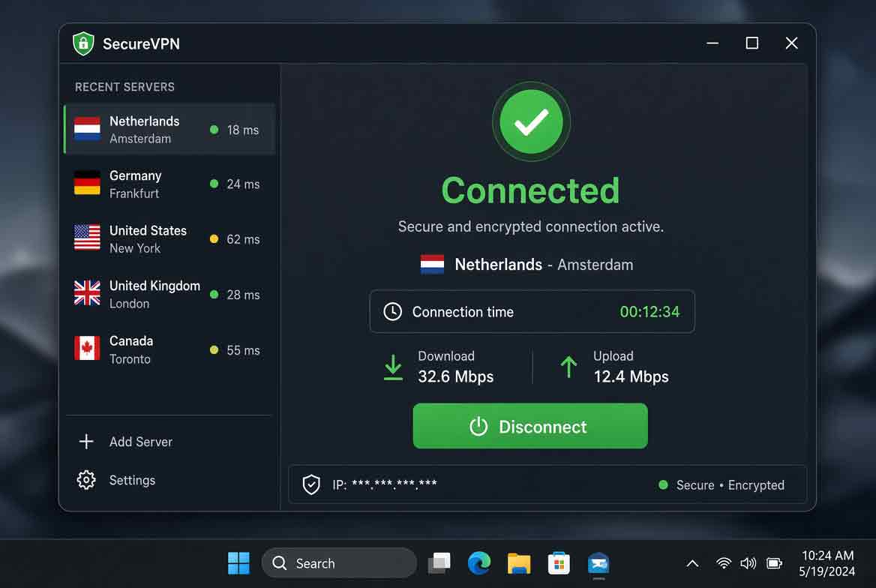Open the Windows Start menu
Screen dimensions: 876x588
click(238, 562)
